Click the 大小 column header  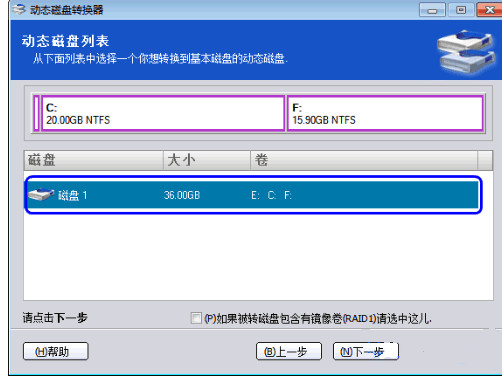pyautogui.click(x=207, y=160)
